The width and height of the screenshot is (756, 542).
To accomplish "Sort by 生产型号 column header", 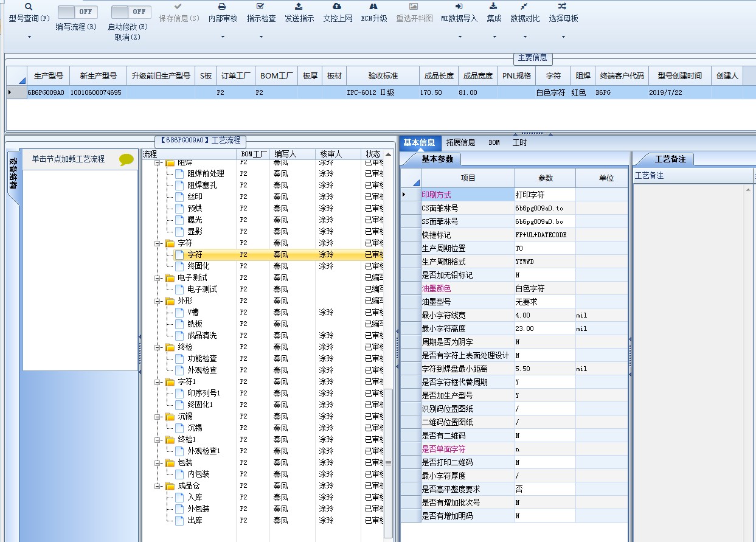I will 49,76.
